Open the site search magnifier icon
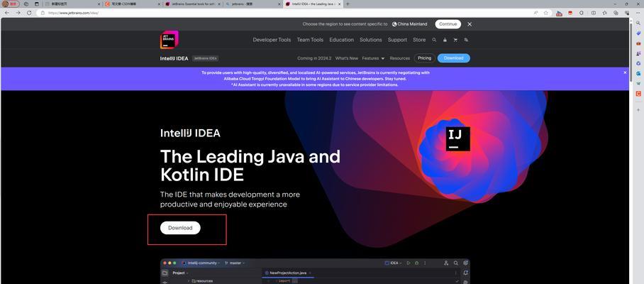The height and width of the screenshot is (284, 644). pos(434,40)
